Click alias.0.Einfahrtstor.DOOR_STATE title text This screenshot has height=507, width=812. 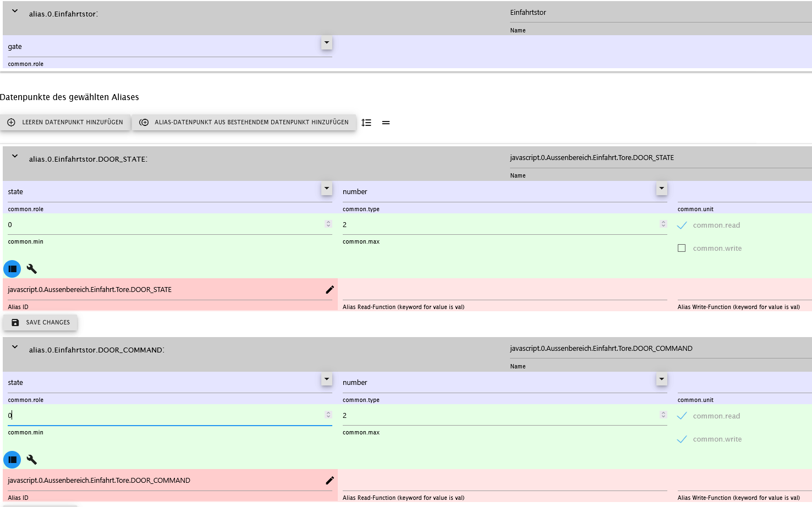[88, 159]
